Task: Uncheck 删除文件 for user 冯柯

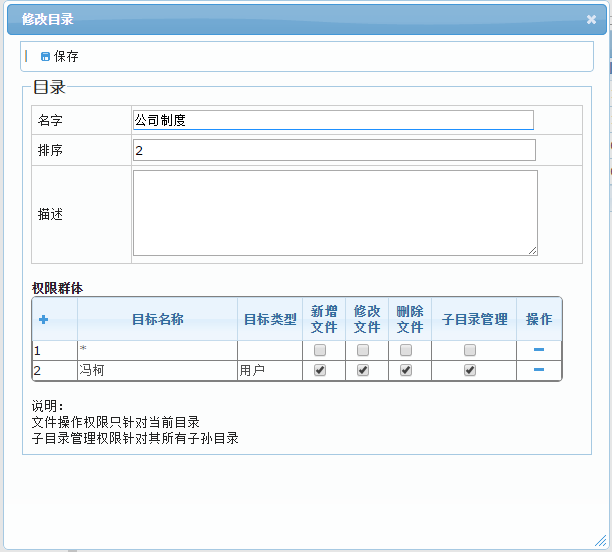Action: 406,370
